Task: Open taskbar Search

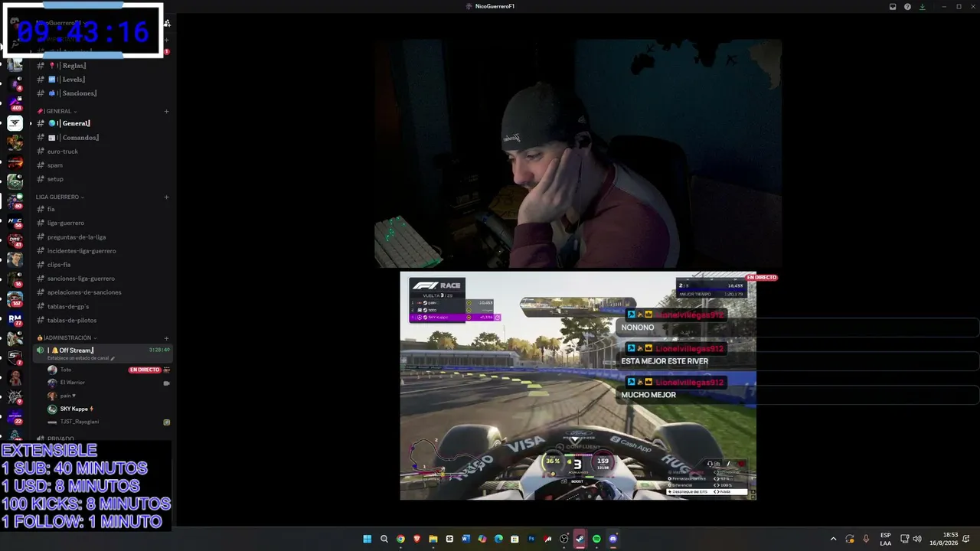Action: click(x=384, y=539)
